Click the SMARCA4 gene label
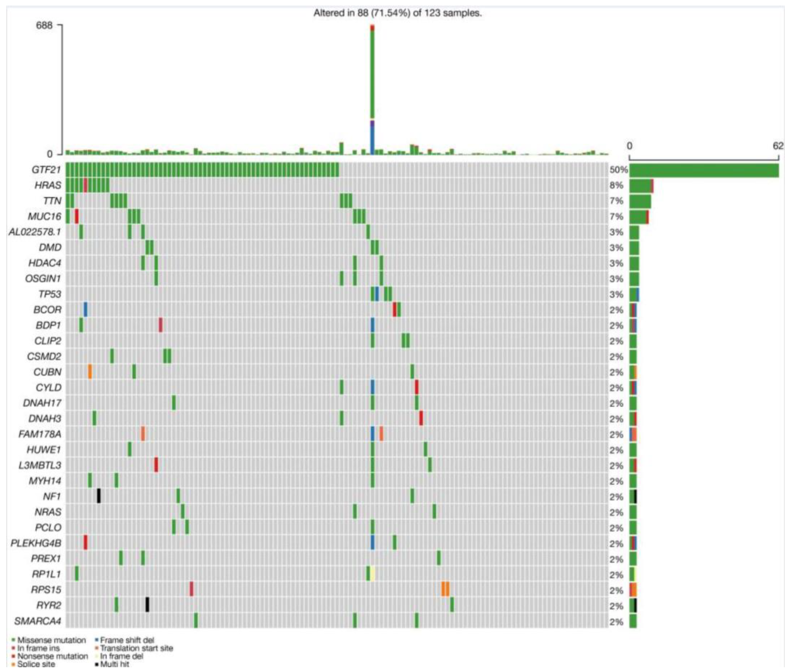 click(x=38, y=621)
